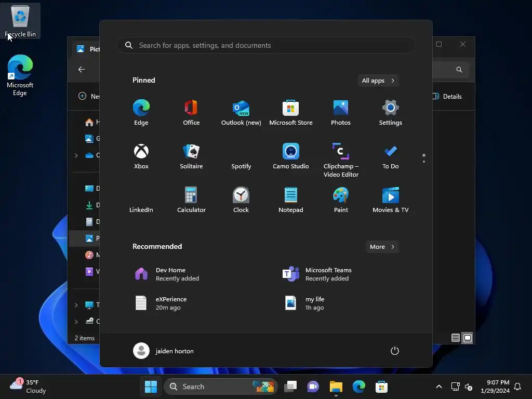The width and height of the screenshot is (532, 399).
Task: Select the Pictures tab in File Explorer
Action: pyautogui.click(x=87, y=49)
